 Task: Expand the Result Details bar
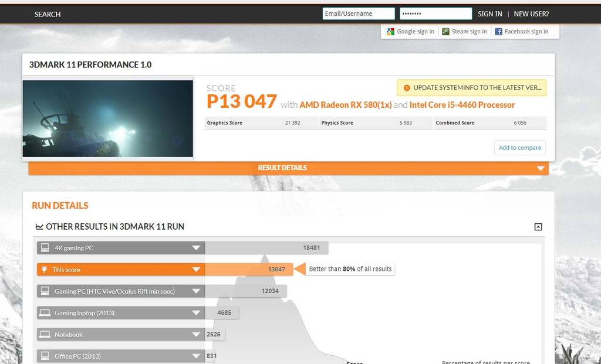(288, 168)
